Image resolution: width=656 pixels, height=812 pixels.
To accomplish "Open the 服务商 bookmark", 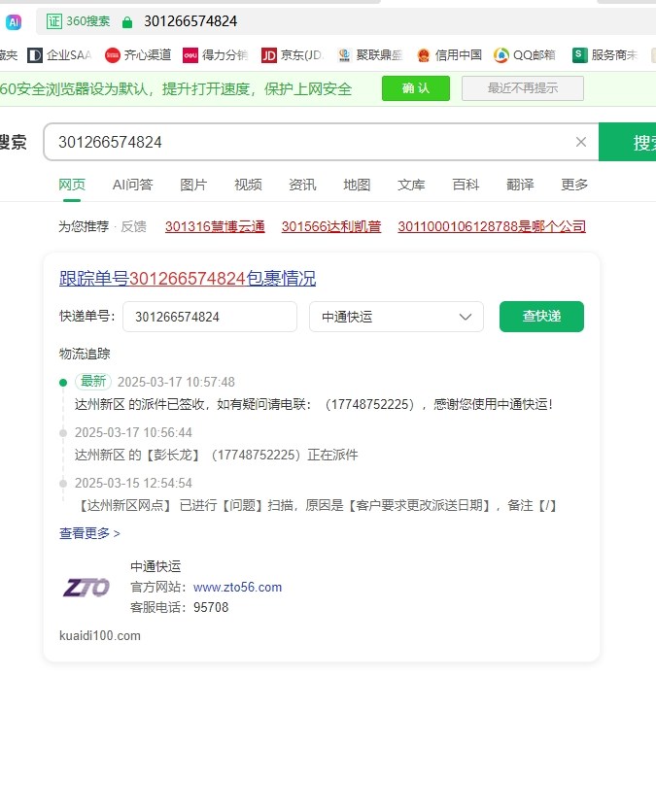I will click(x=604, y=55).
